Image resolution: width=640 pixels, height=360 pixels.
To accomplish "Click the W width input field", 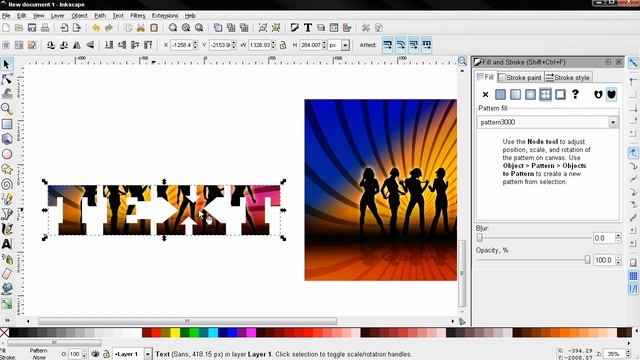I will click(259, 45).
